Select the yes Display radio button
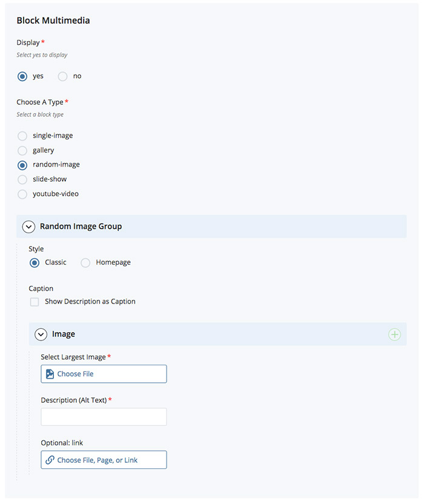 pos(22,76)
